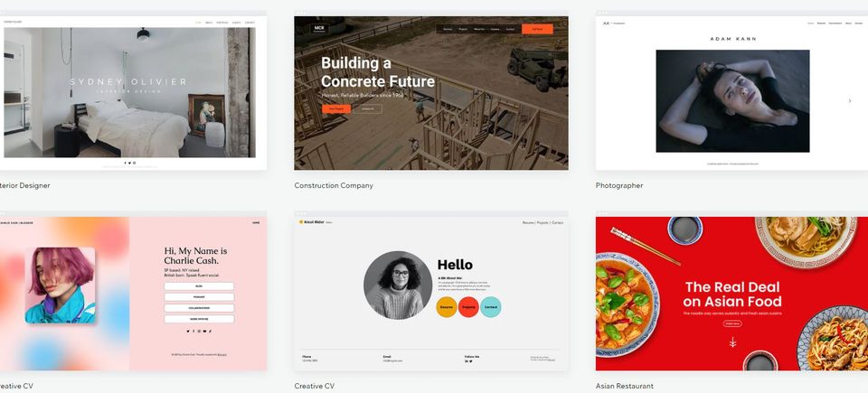Click the yellow dot logo beside Nicol Rider
The width and height of the screenshot is (868, 393).
click(x=301, y=222)
